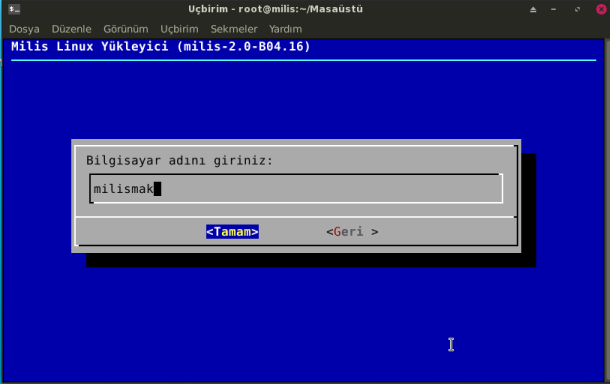Click the 'Milis Linux Yükleyici' header text
Screen dimensions: 610x384
click(89, 47)
